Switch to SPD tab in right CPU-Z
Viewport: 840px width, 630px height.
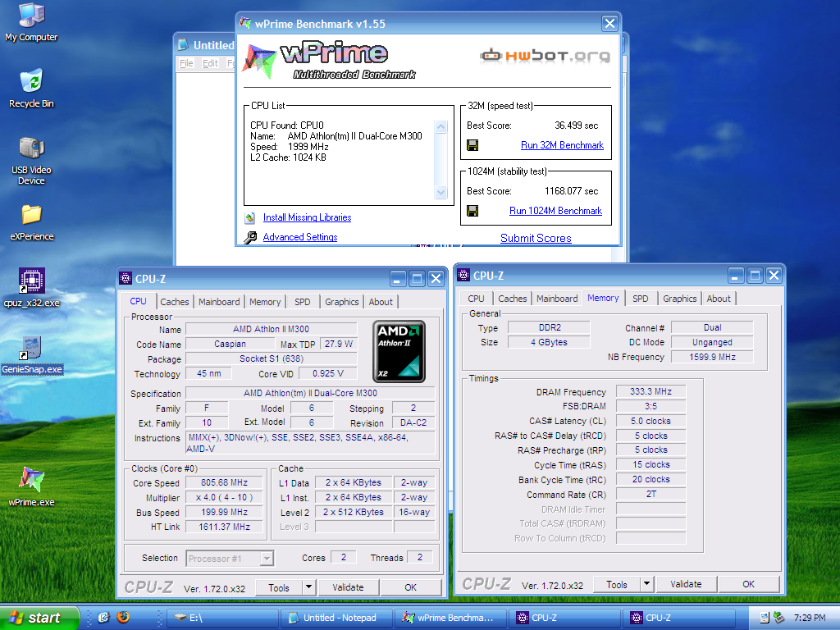point(640,299)
